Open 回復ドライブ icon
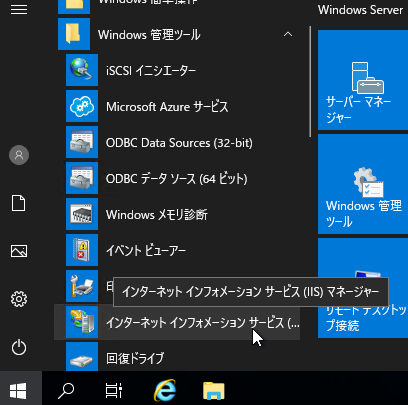Screen dimensions: 408x405 pyautogui.click(x=82, y=357)
